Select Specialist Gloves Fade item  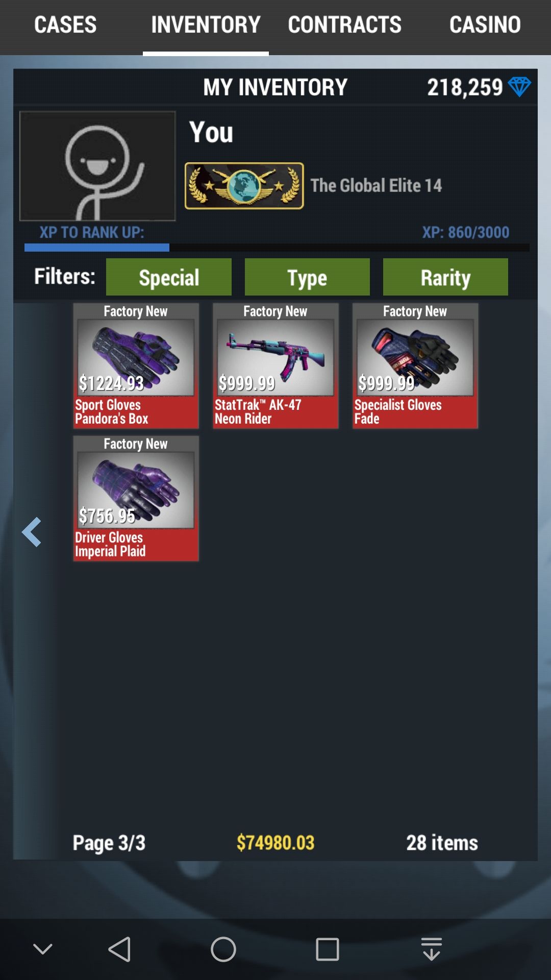point(415,366)
